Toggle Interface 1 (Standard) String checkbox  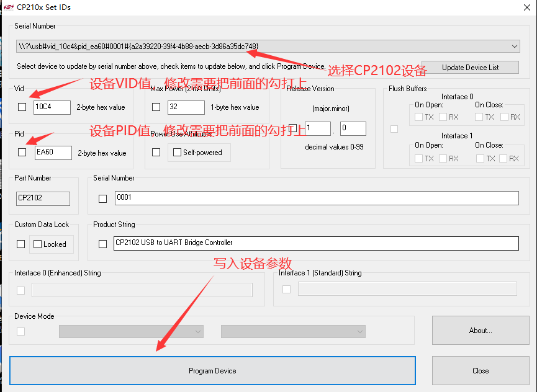(287, 290)
